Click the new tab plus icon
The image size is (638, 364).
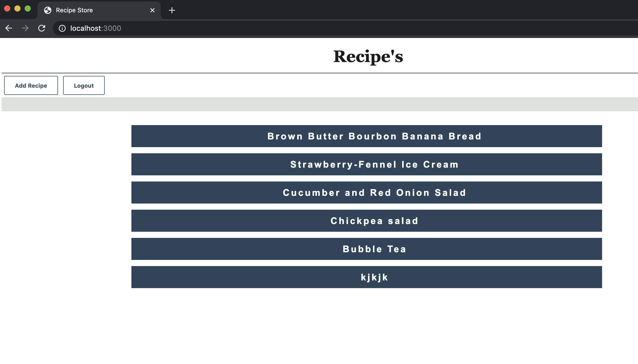pos(171,10)
